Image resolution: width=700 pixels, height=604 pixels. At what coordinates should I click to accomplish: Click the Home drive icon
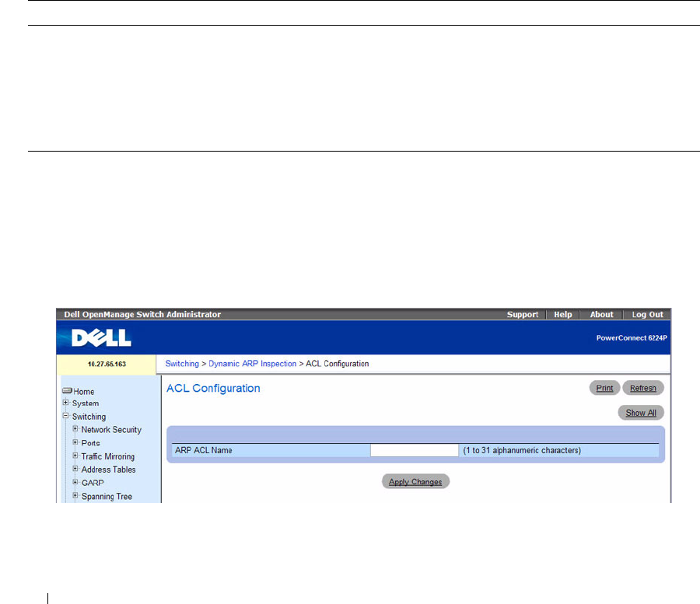point(67,391)
